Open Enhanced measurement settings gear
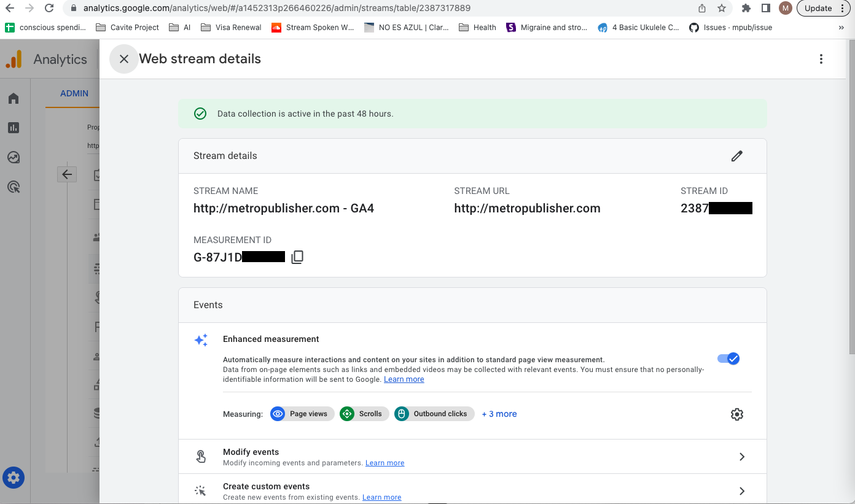 [x=737, y=414]
